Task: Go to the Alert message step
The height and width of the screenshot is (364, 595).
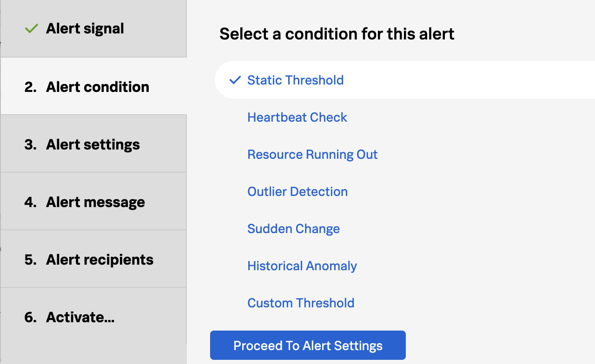Action: click(95, 201)
